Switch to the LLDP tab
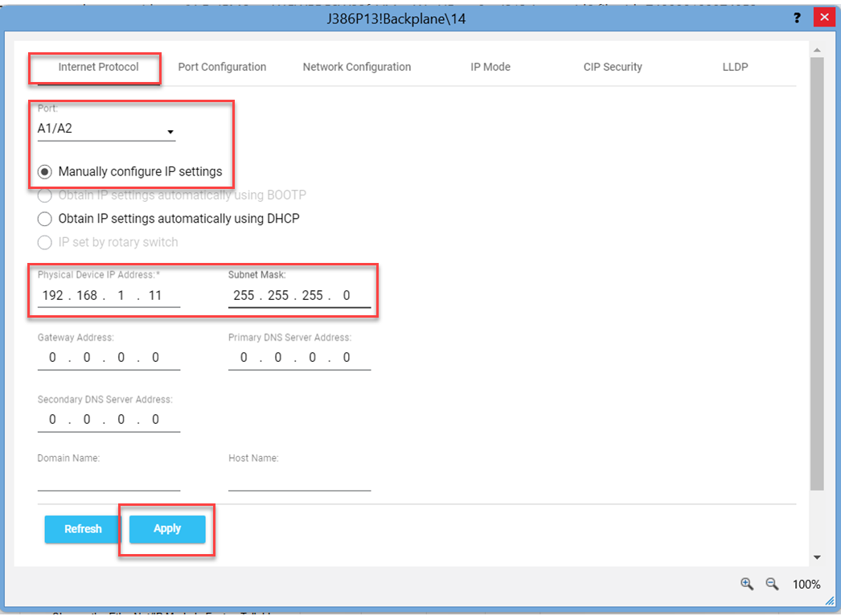This screenshot has width=841, height=616. click(735, 67)
